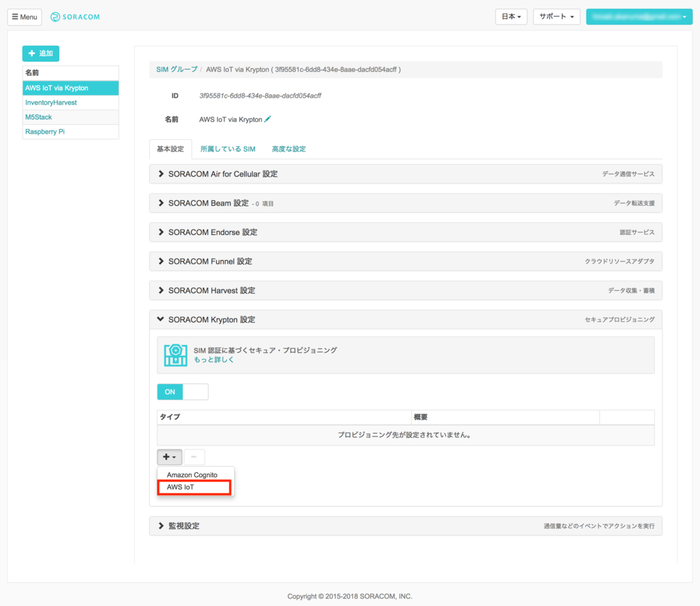The image size is (700, 606).
Task: Choose AWS IoT from the menu
Action: click(194, 487)
